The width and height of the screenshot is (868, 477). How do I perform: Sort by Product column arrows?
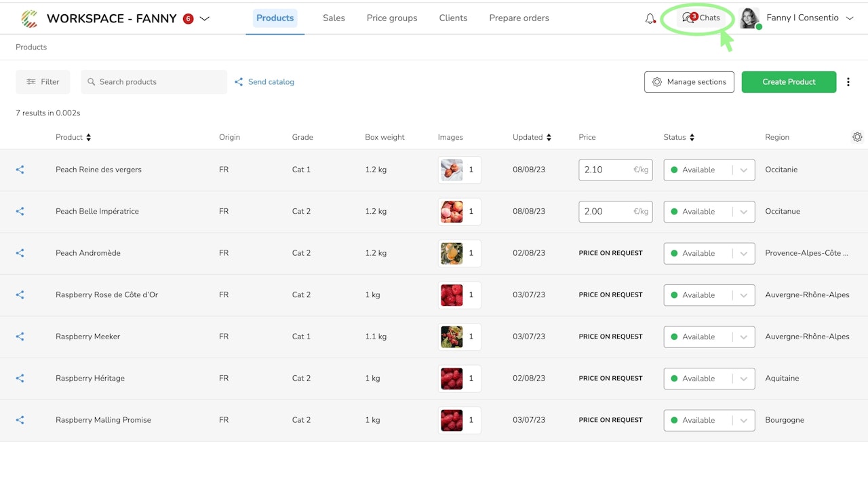point(88,137)
